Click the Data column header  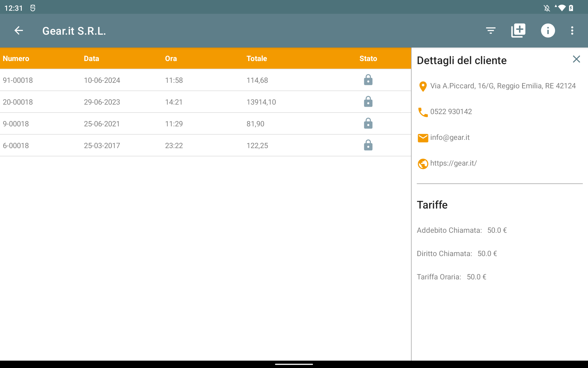pyautogui.click(x=91, y=59)
